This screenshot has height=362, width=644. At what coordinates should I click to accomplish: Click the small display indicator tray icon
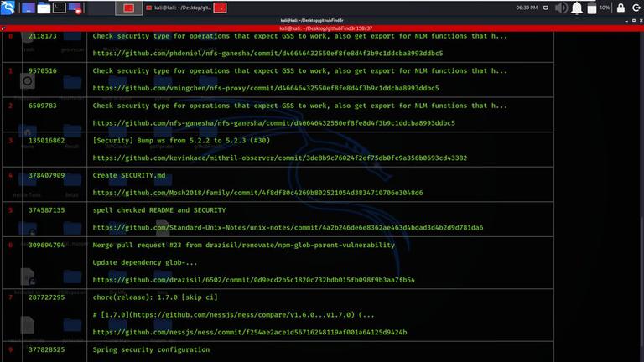point(545,8)
